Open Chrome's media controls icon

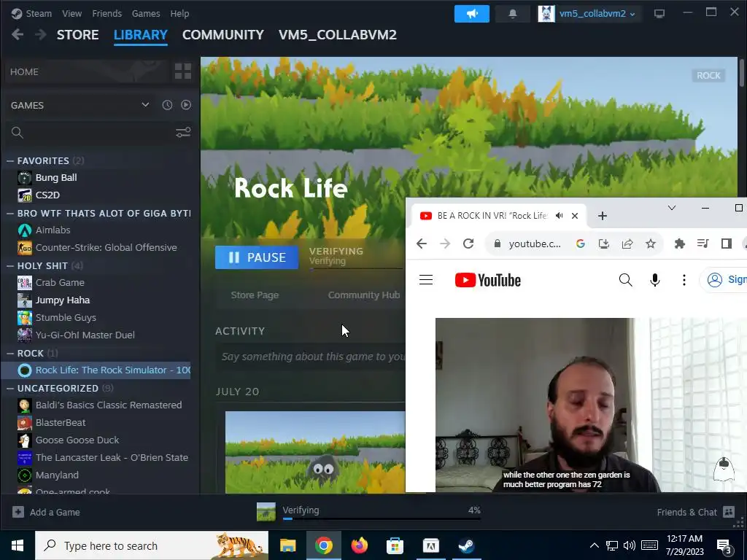(x=703, y=244)
